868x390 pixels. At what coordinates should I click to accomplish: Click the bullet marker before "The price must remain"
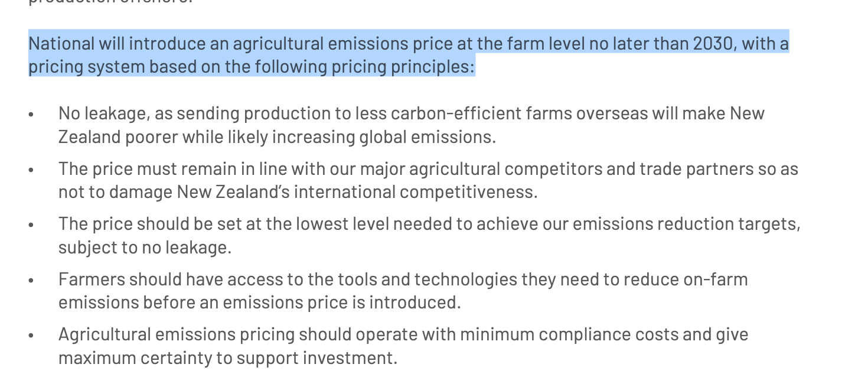tap(31, 169)
